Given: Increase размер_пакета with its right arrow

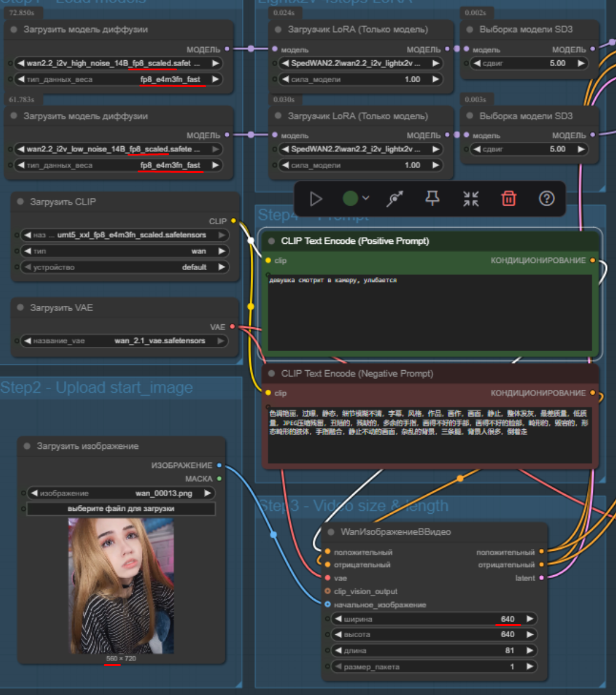Looking at the screenshot, I should (530, 666).
